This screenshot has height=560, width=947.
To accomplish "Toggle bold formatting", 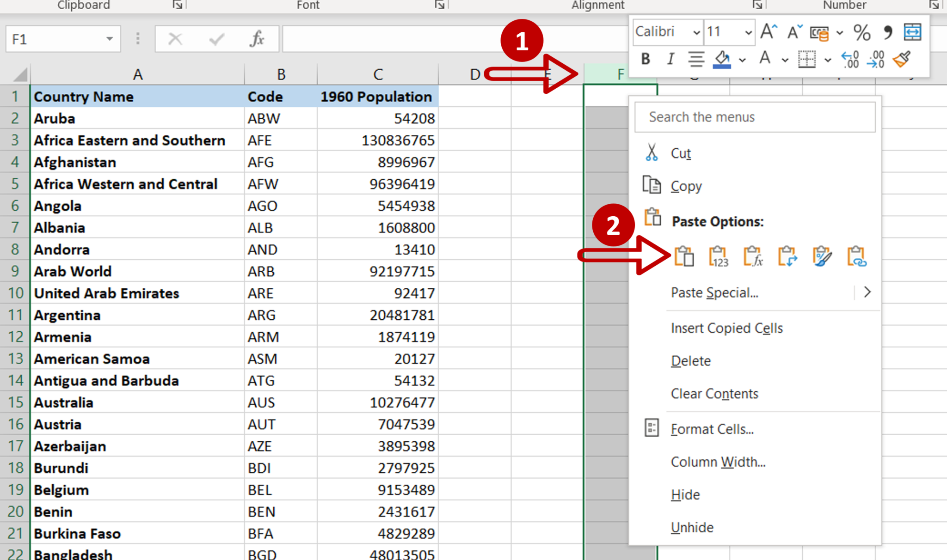I will (x=644, y=59).
